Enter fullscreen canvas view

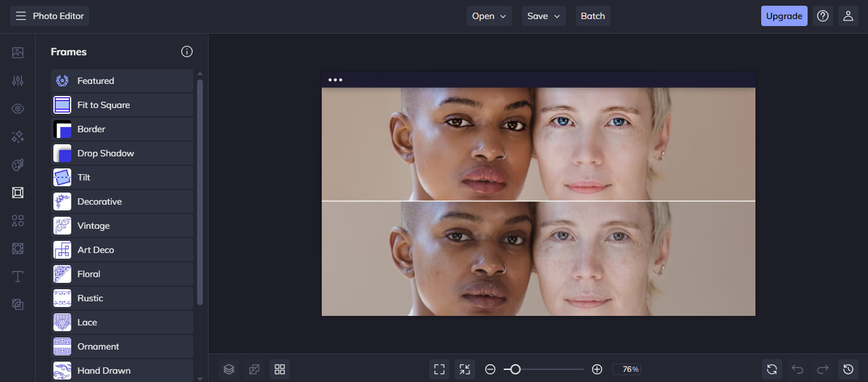[439, 369]
